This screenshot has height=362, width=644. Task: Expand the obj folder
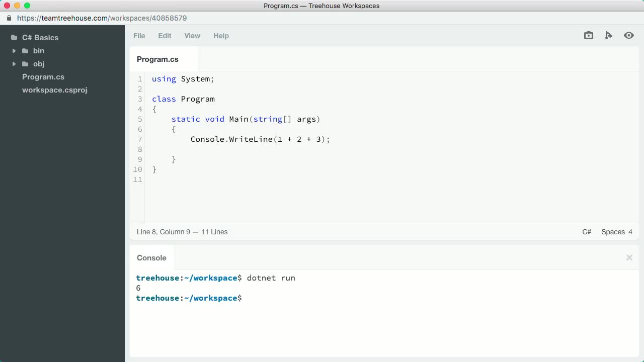point(14,64)
